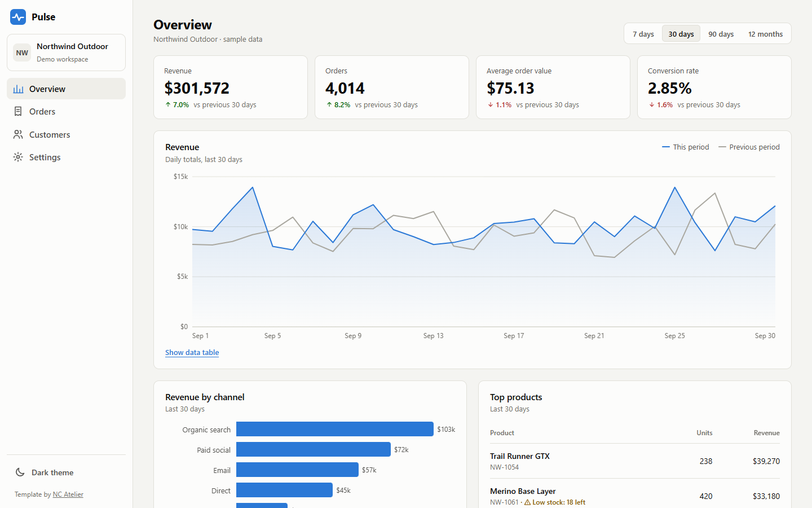Click the NW-1054 product code
812x508 pixels.
[x=504, y=467]
